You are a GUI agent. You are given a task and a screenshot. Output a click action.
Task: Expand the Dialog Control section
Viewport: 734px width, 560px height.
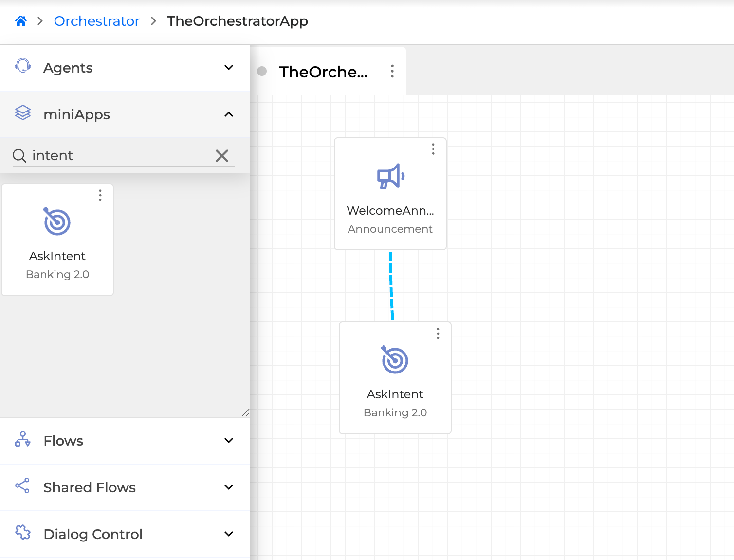coord(228,534)
